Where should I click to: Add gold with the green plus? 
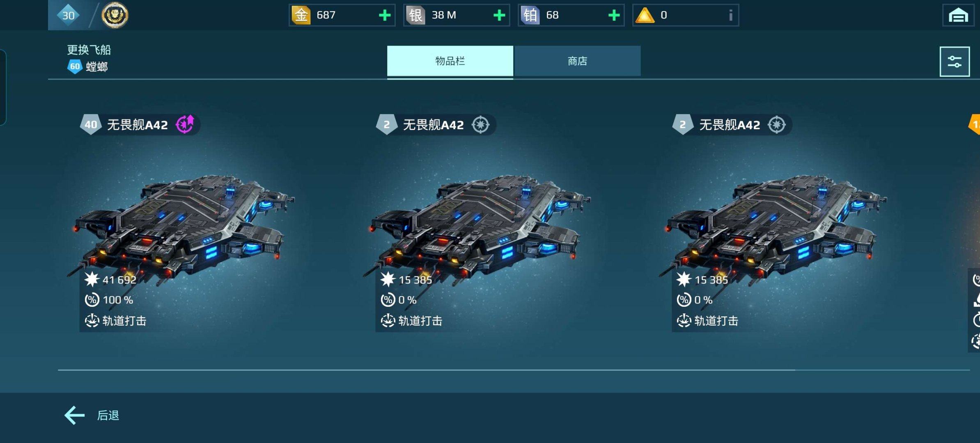(x=385, y=15)
